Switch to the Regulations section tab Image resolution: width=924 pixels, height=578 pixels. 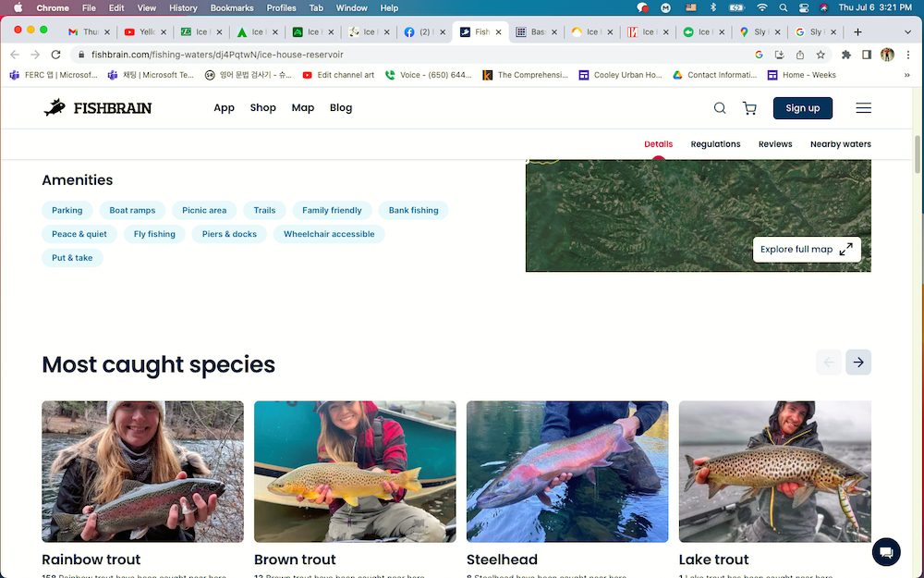tap(715, 144)
